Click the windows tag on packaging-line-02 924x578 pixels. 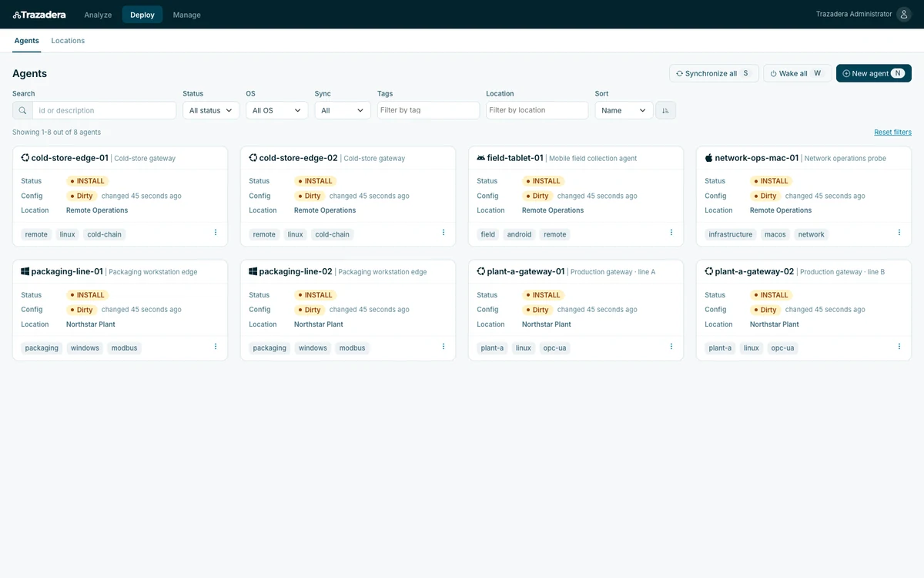pos(313,348)
